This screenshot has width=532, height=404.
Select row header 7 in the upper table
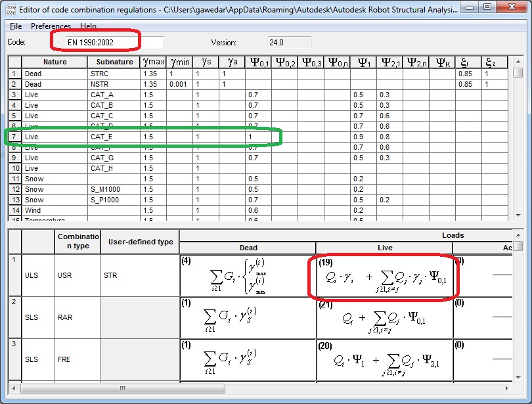click(15, 137)
